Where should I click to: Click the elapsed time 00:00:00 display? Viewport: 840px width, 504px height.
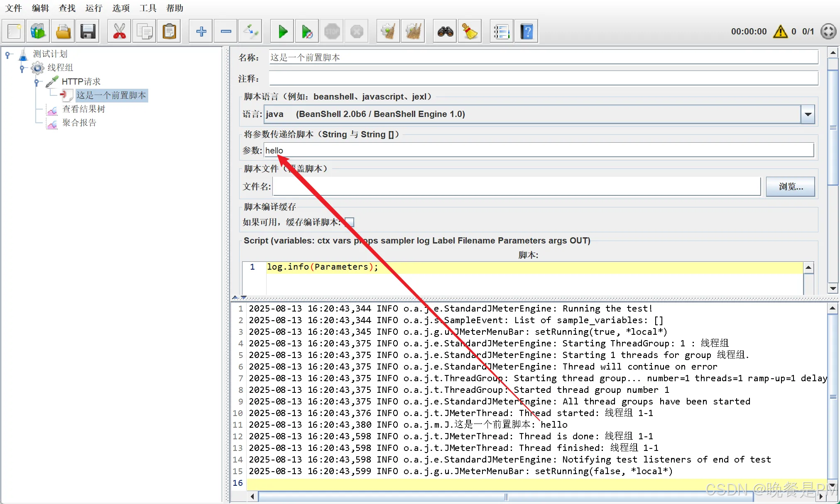click(x=749, y=32)
